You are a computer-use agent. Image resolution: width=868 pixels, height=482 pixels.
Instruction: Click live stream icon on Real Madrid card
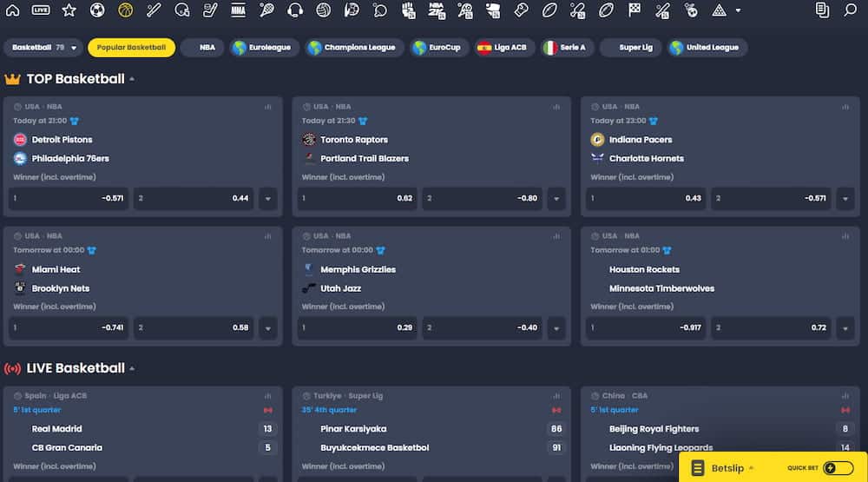click(268, 410)
